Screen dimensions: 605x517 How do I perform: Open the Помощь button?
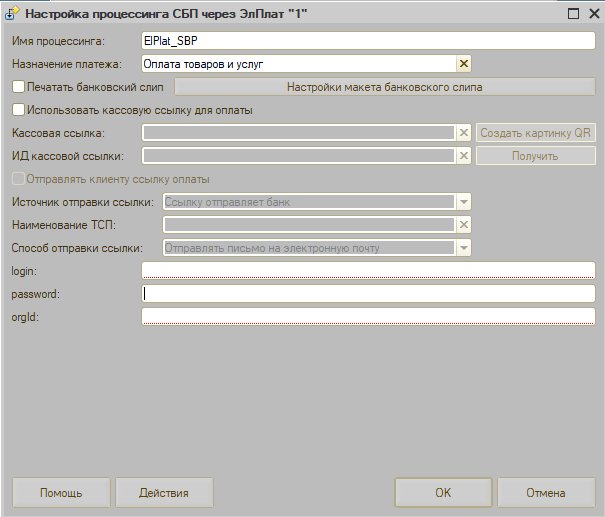(61, 493)
